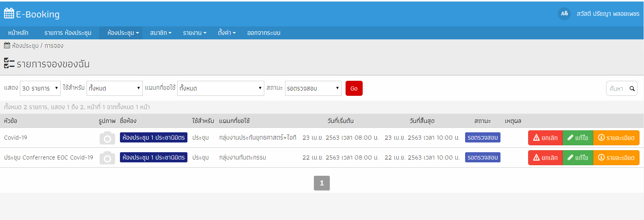Click the language translate icon in header
644x220 pixels.
(564, 14)
